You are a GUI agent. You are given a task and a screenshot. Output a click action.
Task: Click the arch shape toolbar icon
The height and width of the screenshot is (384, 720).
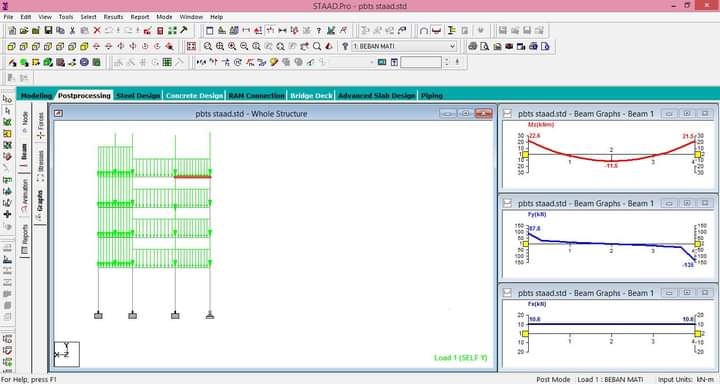[x=424, y=31]
